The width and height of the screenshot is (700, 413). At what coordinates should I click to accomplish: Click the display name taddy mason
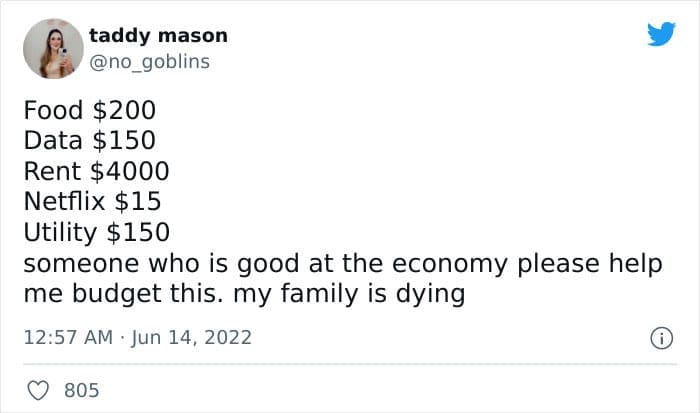(158, 36)
